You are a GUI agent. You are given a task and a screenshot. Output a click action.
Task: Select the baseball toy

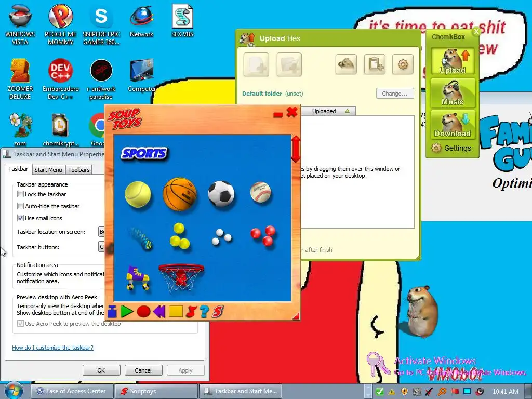[261, 192]
